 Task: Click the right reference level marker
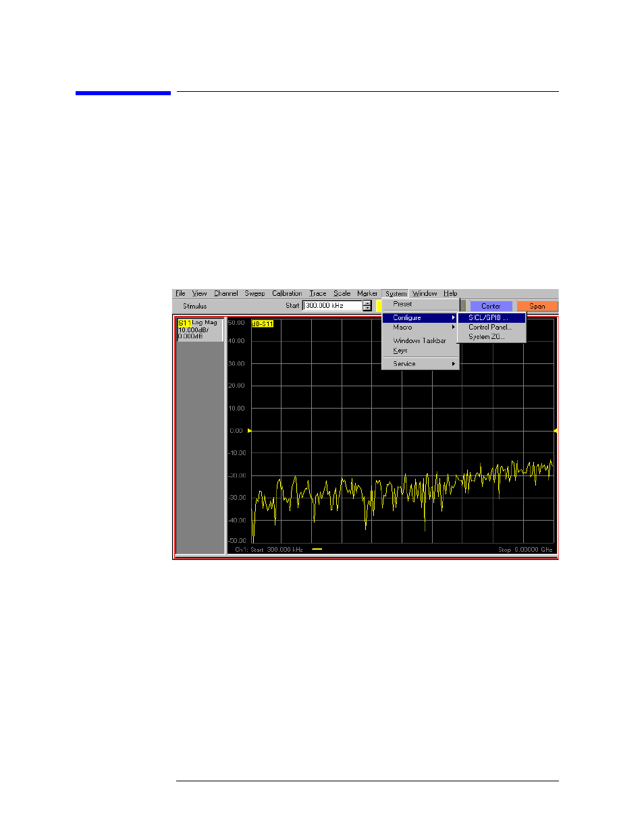click(x=555, y=431)
